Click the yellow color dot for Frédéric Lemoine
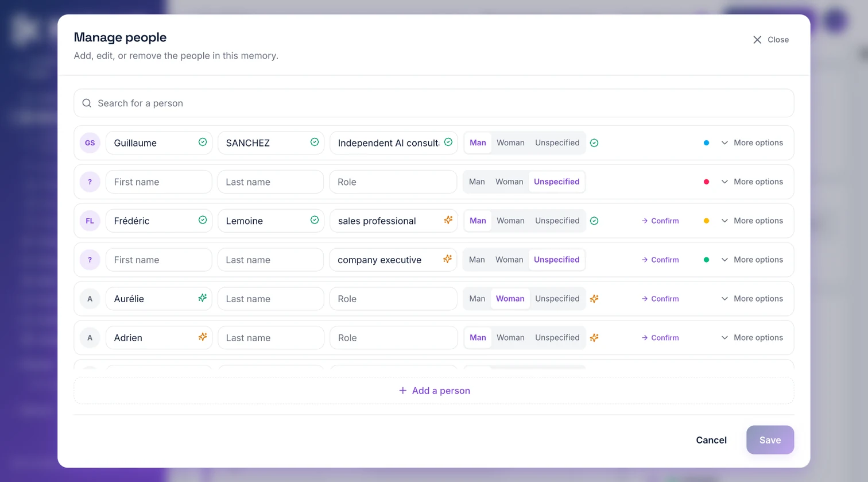The image size is (868, 482). (706, 221)
